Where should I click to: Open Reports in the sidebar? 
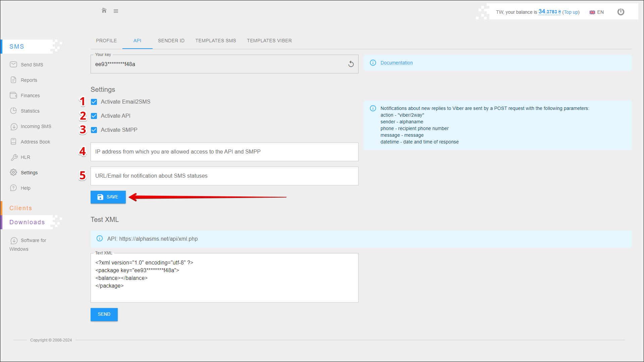[29, 80]
